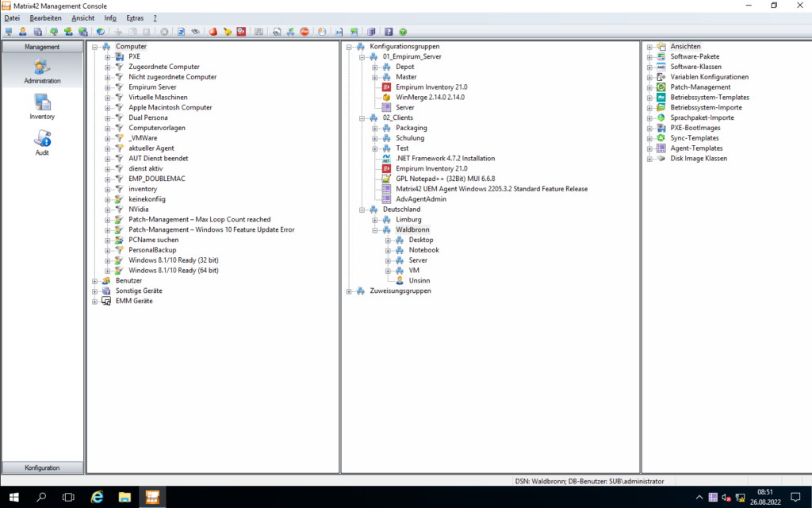Select Disk Image Klassen entry
The width and height of the screenshot is (812, 508).
pyautogui.click(x=698, y=158)
